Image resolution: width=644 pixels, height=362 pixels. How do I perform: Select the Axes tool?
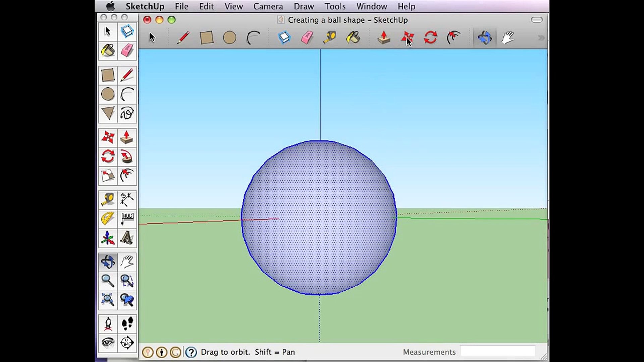pyautogui.click(x=108, y=238)
